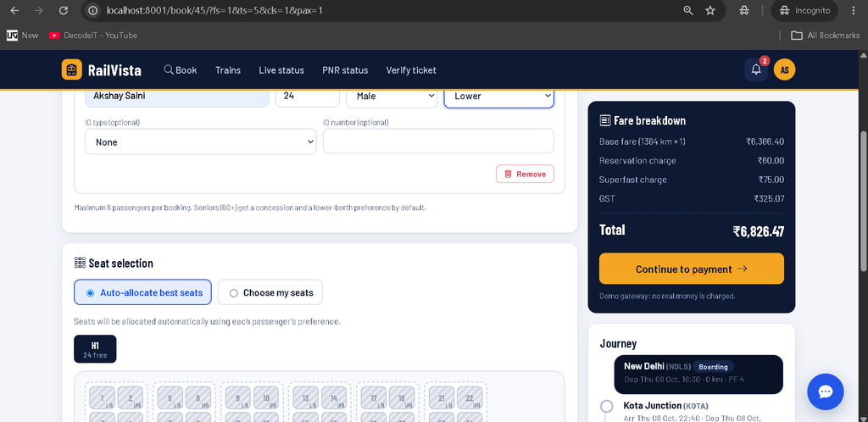Reload the page
This screenshot has height=422, width=868.
point(64,10)
